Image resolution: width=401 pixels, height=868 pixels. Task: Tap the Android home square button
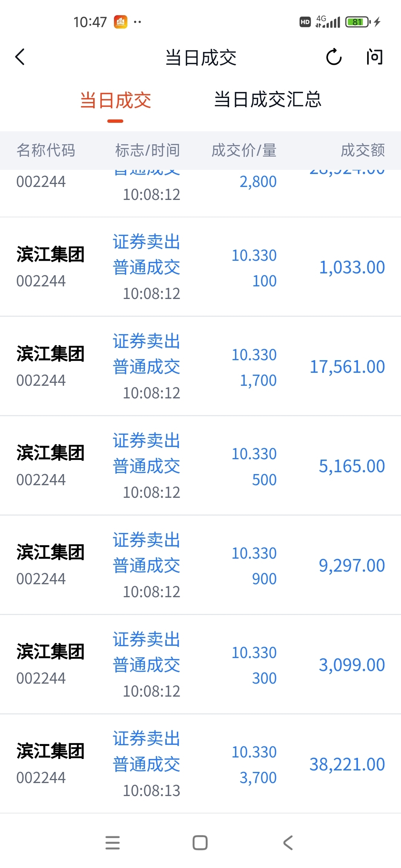[x=200, y=843]
